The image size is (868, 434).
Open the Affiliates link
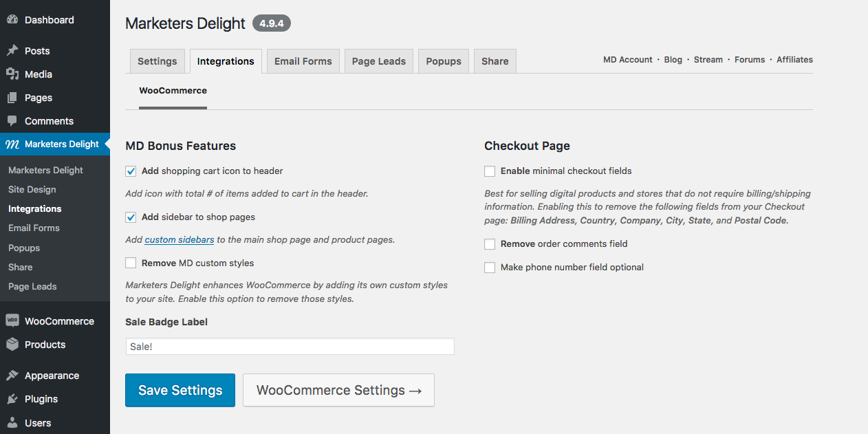[794, 60]
